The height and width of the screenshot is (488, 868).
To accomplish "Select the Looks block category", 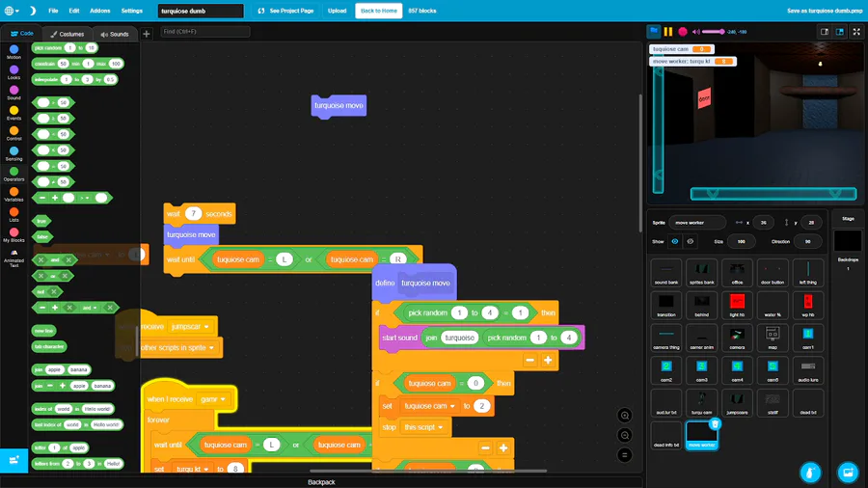I will [x=14, y=72].
